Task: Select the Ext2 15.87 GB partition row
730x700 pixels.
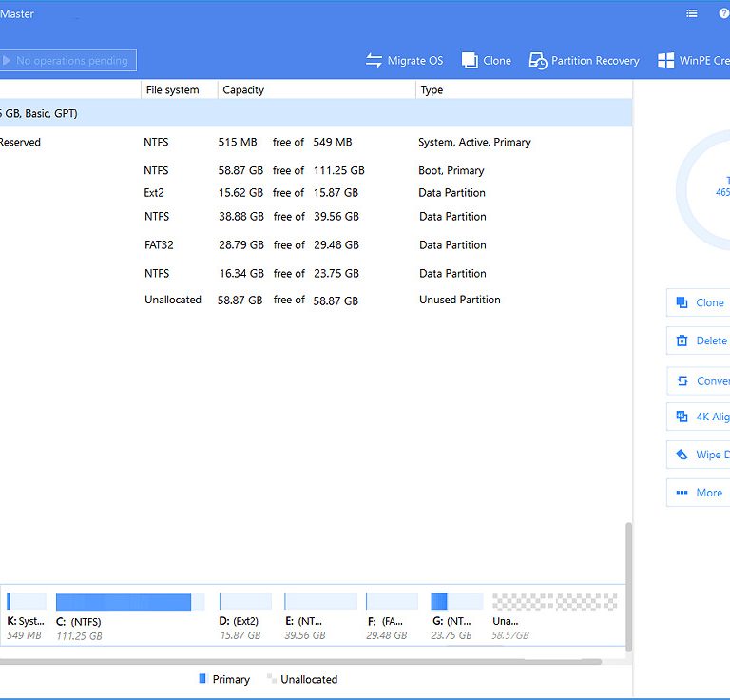Action: tap(317, 193)
